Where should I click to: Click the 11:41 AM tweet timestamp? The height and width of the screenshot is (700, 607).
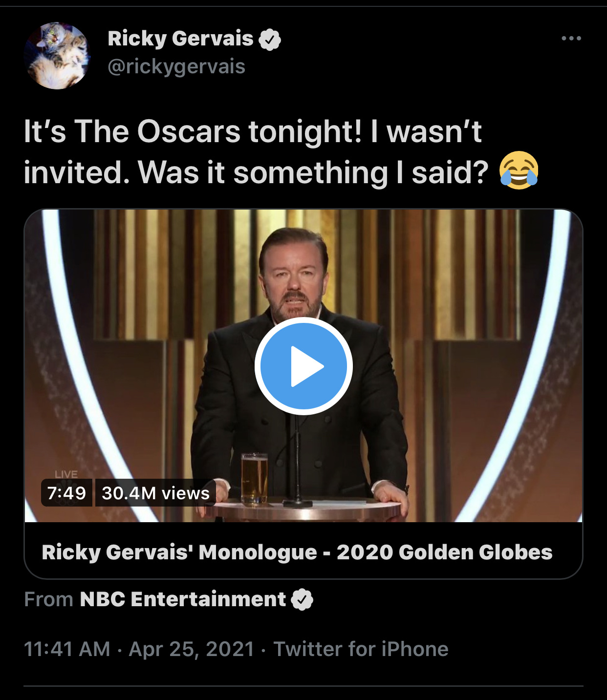coord(67,649)
